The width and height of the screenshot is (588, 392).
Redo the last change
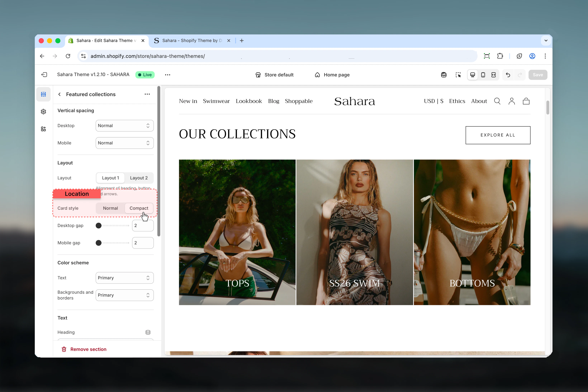tap(520, 75)
